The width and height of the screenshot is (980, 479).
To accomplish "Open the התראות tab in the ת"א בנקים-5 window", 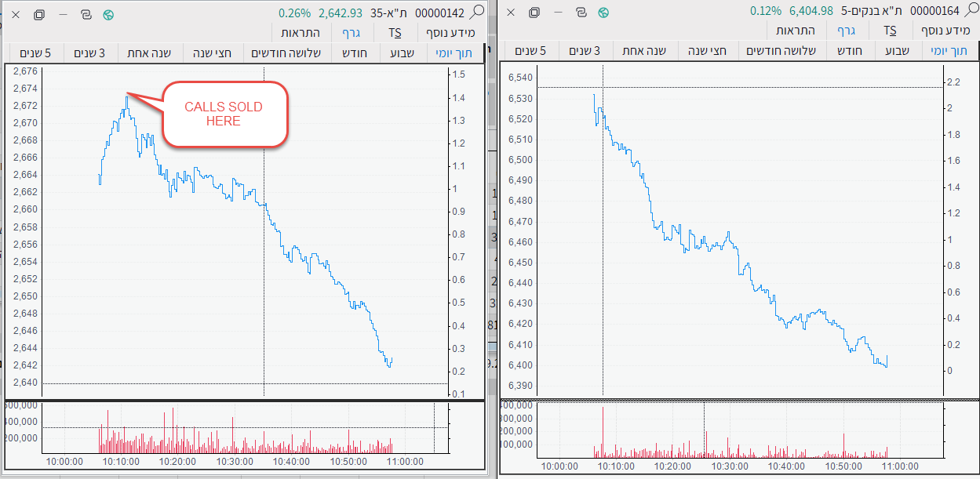I will coord(796,31).
